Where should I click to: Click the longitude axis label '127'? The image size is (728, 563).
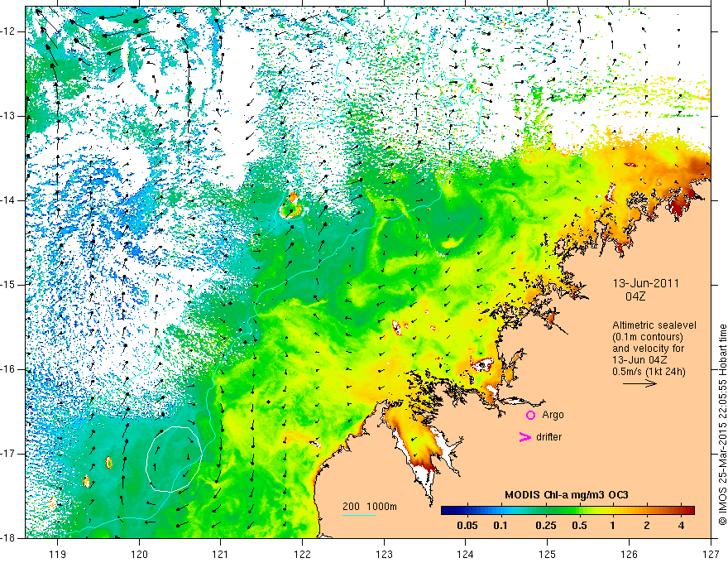(x=711, y=554)
